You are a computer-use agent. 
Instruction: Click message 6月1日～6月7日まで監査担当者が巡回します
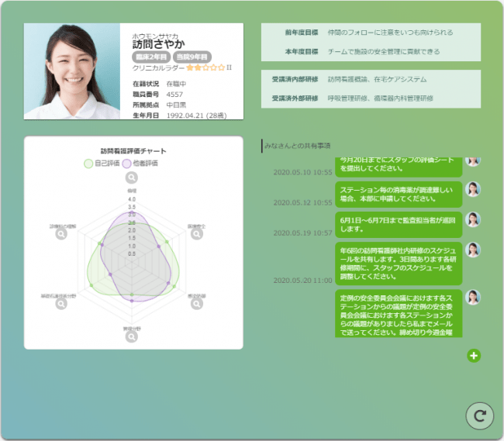tap(399, 225)
